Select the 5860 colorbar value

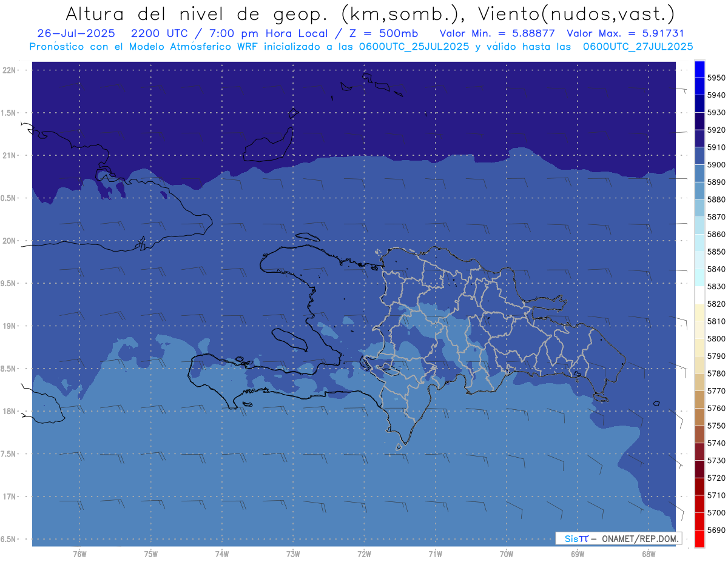(x=716, y=234)
